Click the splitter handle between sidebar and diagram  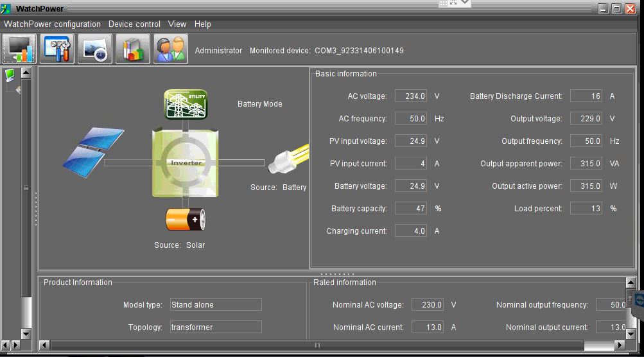tap(36, 209)
